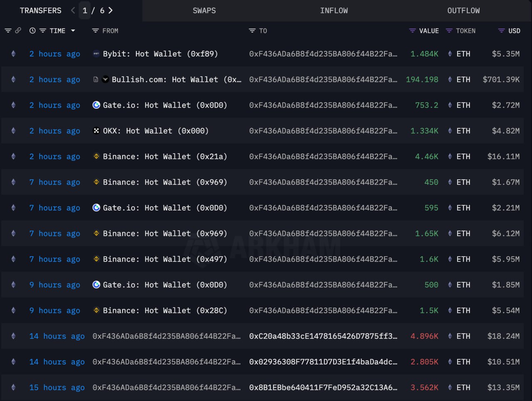Switch to OUTFLOW tab
Screen dimensions: 532x401
click(463, 11)
